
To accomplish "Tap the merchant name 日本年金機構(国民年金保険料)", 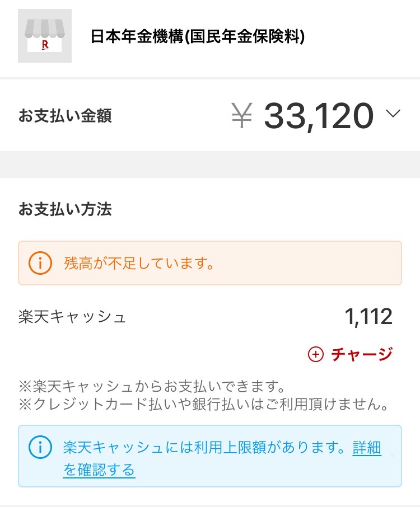I will pyautogui.click(x=197, y=37).
